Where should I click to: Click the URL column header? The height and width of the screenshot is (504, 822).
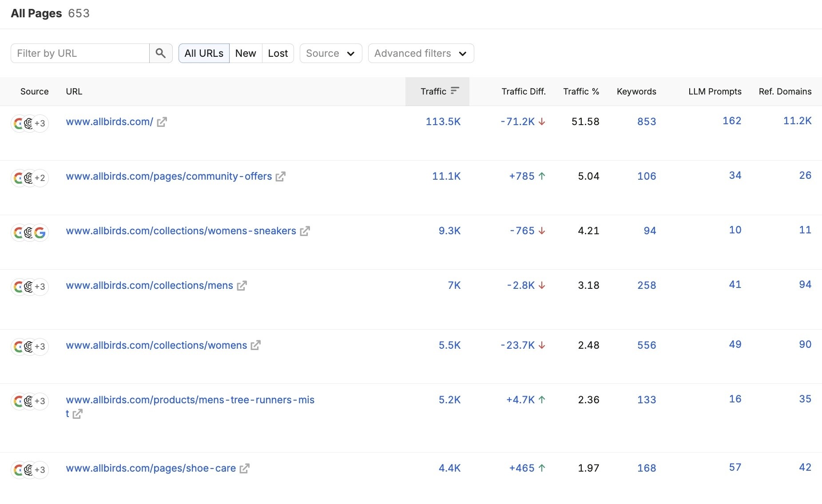(x=74, y=91)
